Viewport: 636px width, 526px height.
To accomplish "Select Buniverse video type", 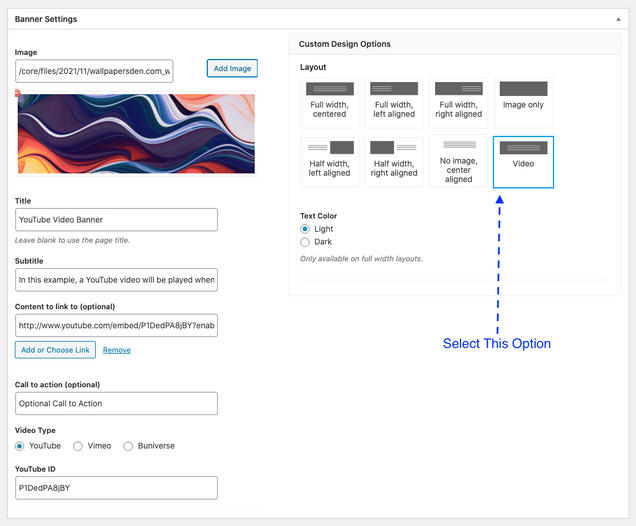I will [128, 446].
